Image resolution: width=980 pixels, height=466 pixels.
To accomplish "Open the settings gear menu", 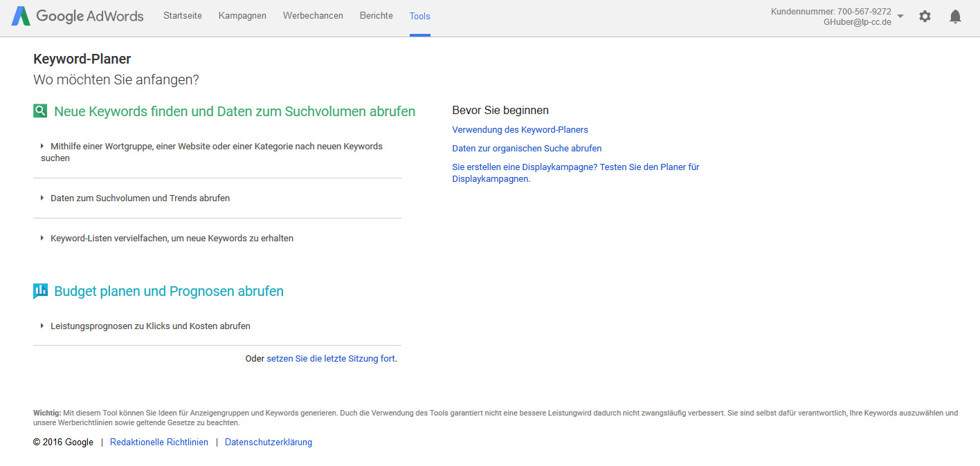I will (x=925, y=17).
